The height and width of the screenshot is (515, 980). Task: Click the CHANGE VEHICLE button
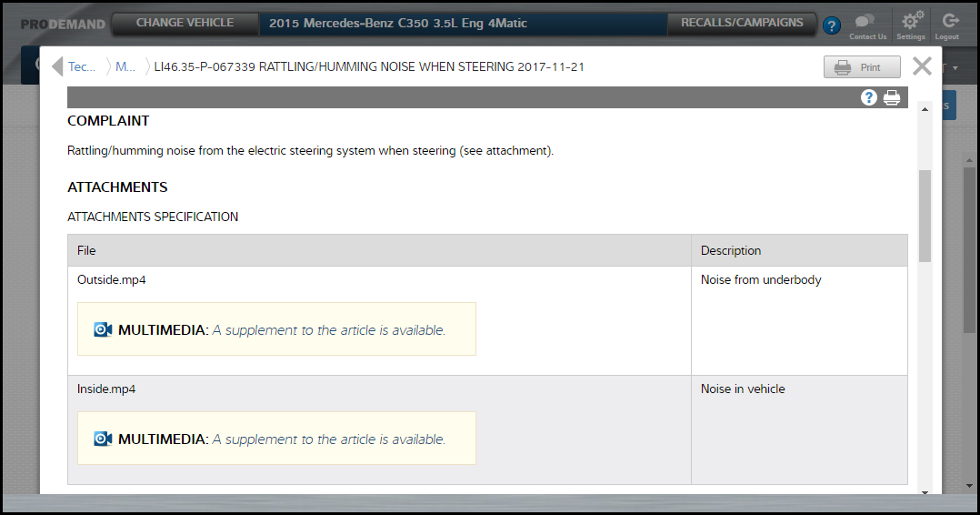pos(185,24)
